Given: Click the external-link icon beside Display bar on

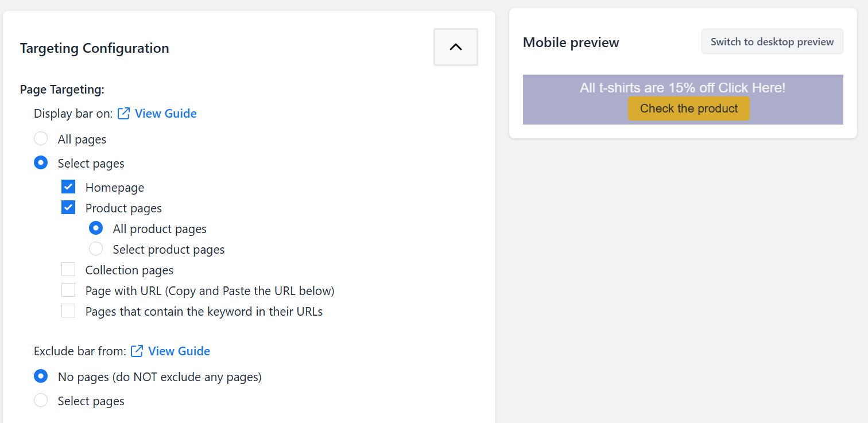Looking at the screenshot, I should [123, 114].
